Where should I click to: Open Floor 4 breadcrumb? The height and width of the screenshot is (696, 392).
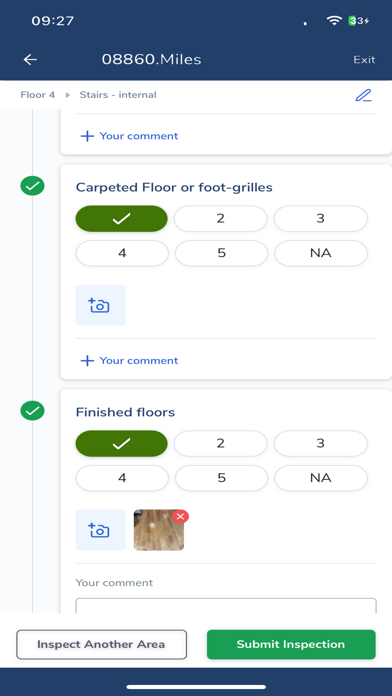click(38, 95)
